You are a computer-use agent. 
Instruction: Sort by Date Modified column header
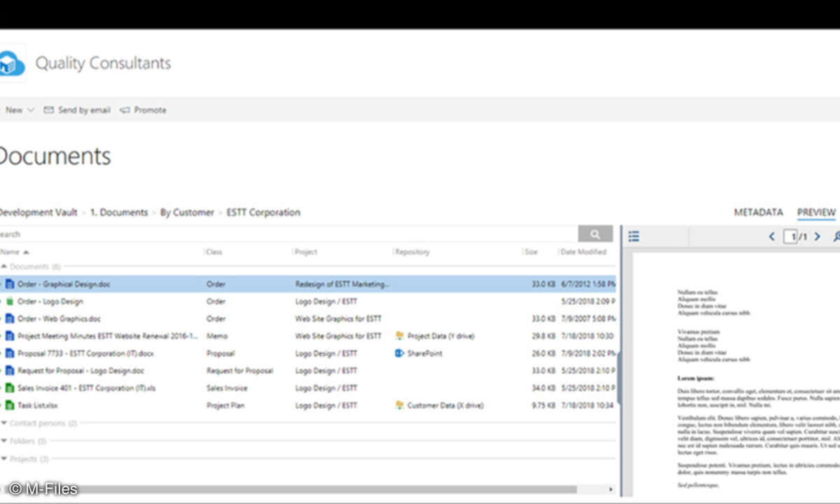(x=583, y=252)
